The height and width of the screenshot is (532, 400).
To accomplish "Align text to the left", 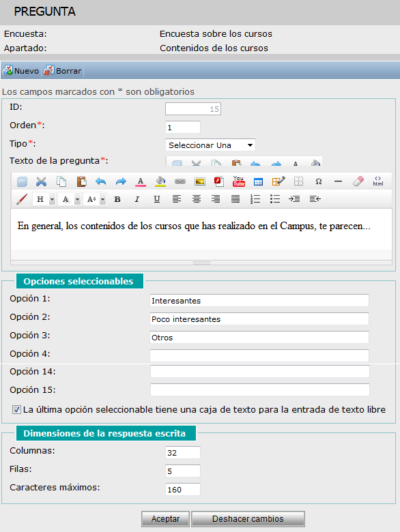I will point(177,199).
